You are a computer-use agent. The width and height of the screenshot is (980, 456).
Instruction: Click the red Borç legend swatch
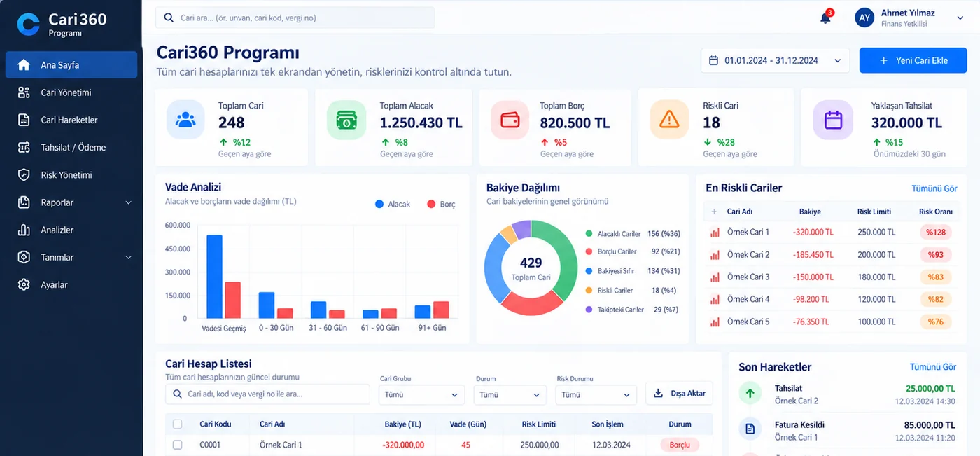tap(431, 205)
